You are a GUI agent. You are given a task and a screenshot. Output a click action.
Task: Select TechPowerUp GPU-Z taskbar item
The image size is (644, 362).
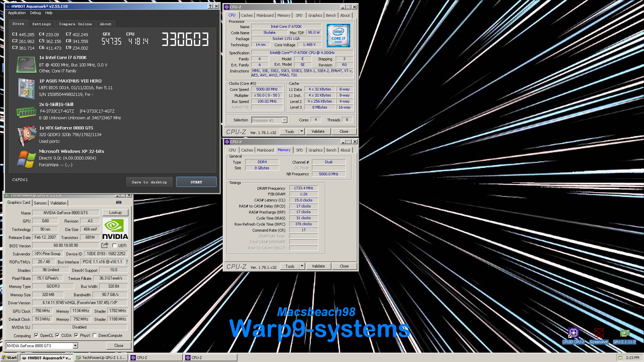click(x=101, y=358)
